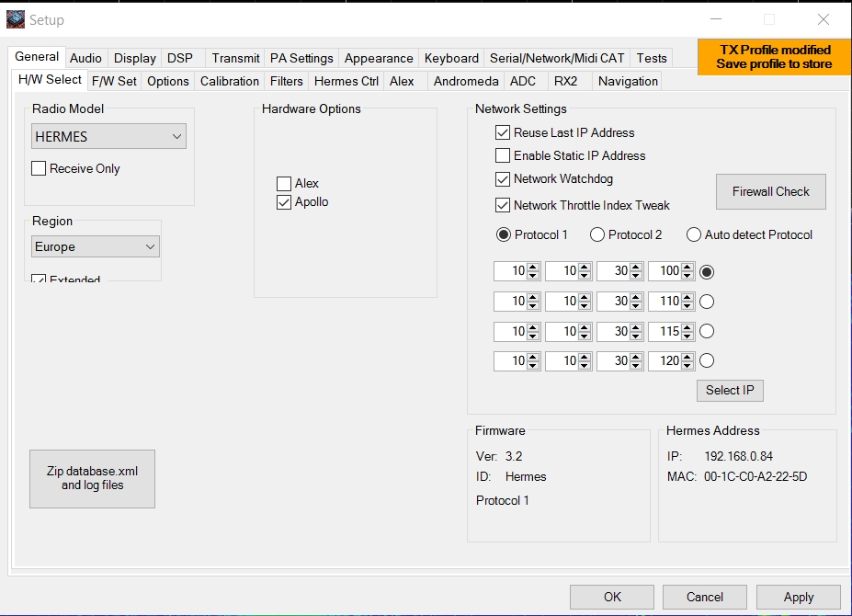Select the IP row ending in 110
This screenshot has height=616, width=852.
click(707, 302)
